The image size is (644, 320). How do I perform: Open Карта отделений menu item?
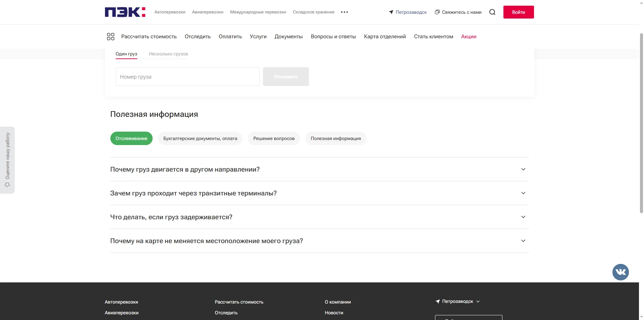point(385,37)
